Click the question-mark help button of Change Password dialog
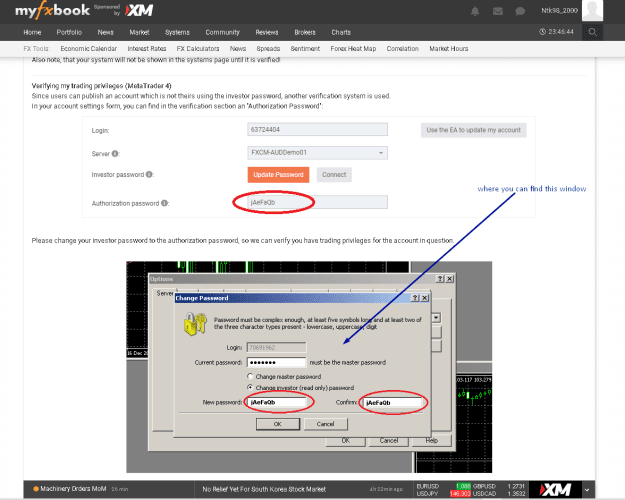The width and height of the screenshot is (625, 500). click(415, 298)
